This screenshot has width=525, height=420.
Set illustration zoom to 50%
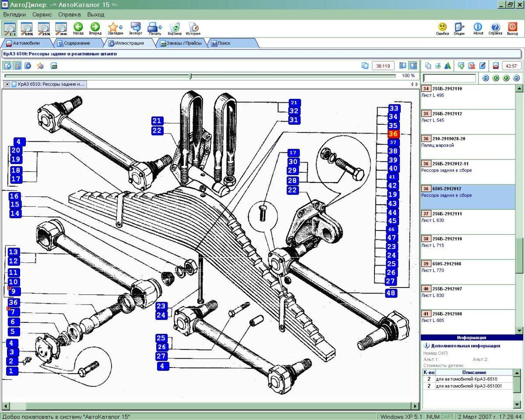[27, 28]
